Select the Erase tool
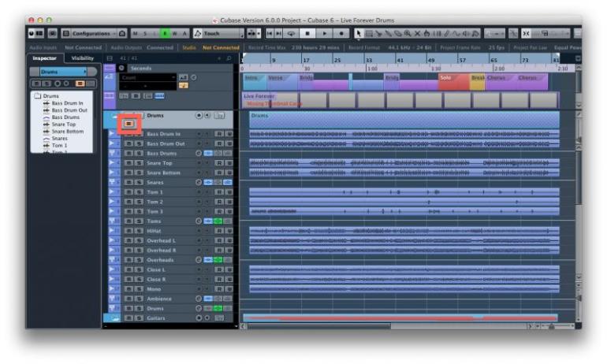This screenshot has width=607, height=364. point(398,34)
